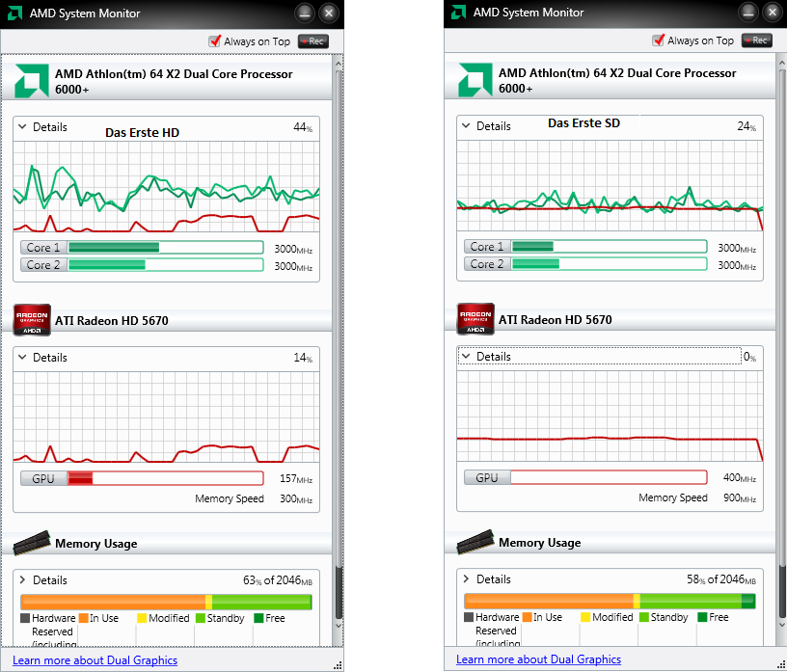Click the CPU usage graph in right window

click(610, 186)
